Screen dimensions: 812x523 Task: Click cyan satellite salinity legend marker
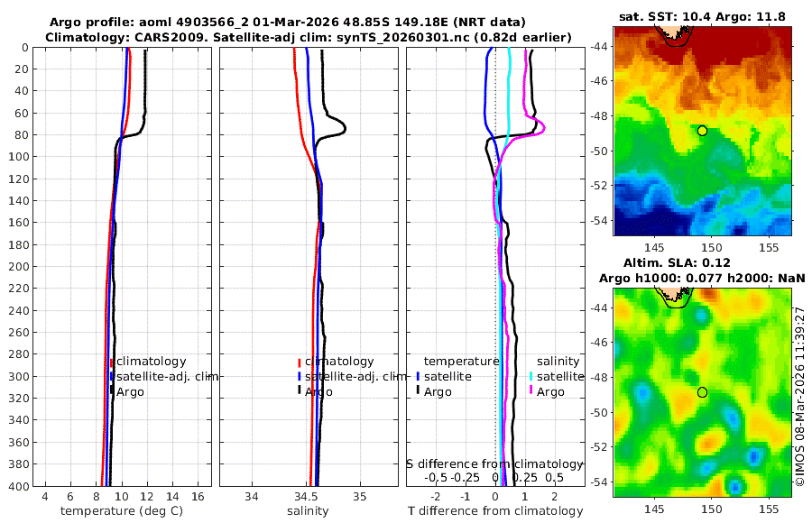(531, 376)
